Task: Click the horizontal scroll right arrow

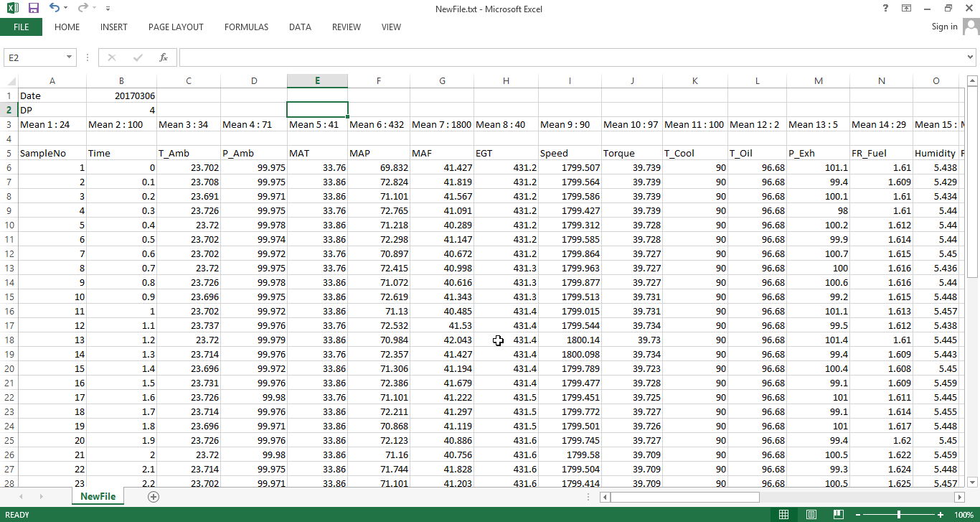Action: coord(960,497)
